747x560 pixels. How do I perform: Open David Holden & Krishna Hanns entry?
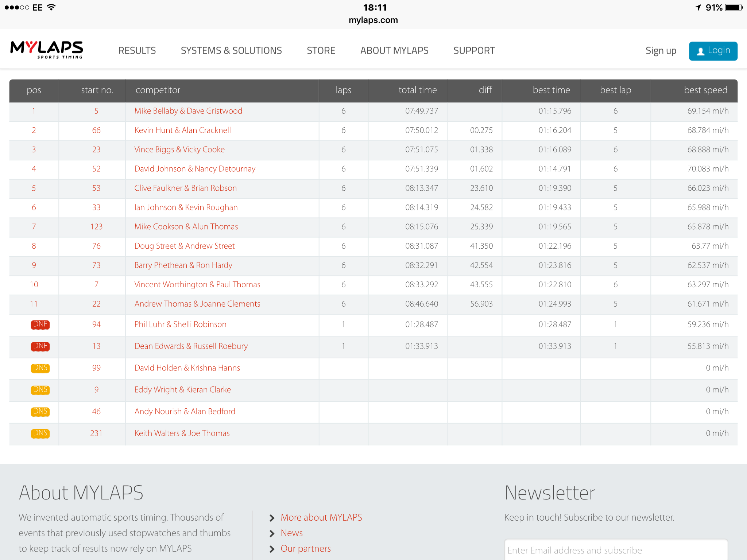187,368
